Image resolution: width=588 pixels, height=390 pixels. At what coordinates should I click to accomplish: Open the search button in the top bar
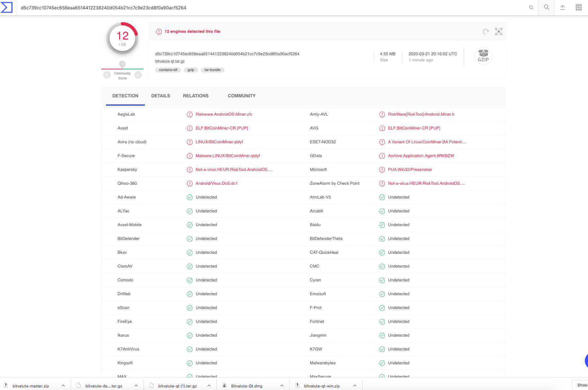click(547, 7)
